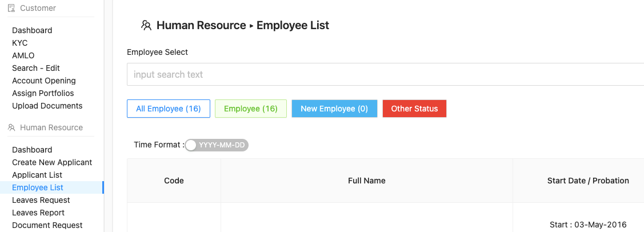Image resolution: width=644 pixels, height=232 pixels.
Task: Go to Customer Dashboard
Action: pyautogui.click(x=32, y=30)
